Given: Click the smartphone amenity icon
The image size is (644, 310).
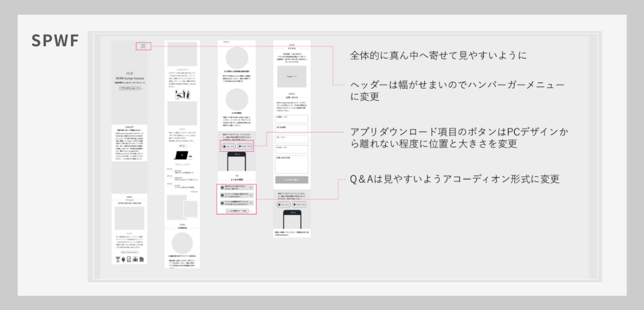Looking at the screenshot, I should point(129,259).
